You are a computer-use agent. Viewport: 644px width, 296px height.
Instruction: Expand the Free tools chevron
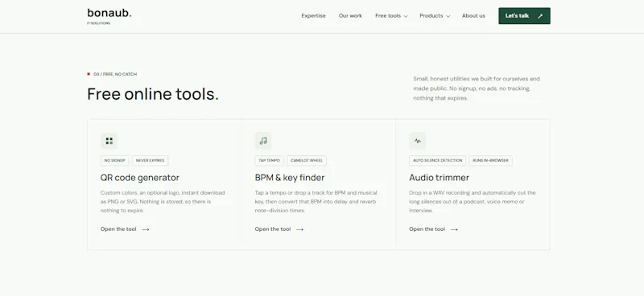pos(406,16)
